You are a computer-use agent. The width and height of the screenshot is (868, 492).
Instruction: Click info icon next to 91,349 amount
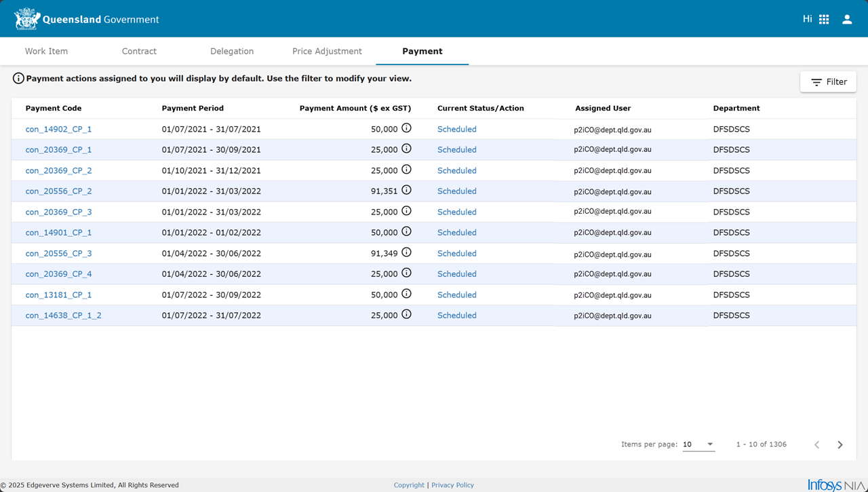click(x=406, y=252)
